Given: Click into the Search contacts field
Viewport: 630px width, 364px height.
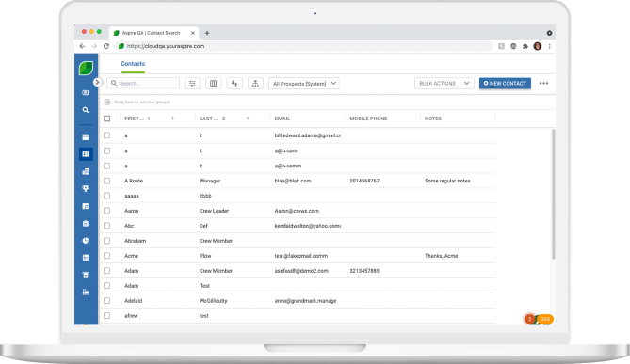Looking at the screenshot, I should [143, 83].
